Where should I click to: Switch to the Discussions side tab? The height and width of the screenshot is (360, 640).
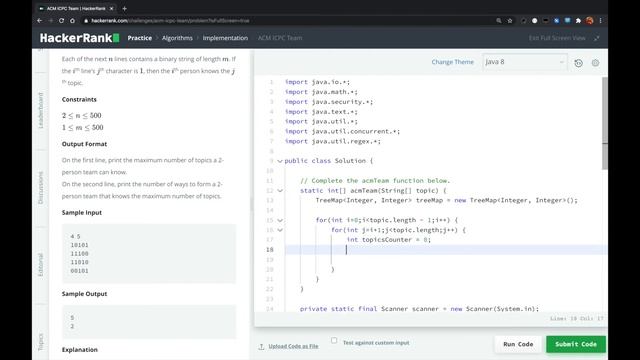click(40, 188)
